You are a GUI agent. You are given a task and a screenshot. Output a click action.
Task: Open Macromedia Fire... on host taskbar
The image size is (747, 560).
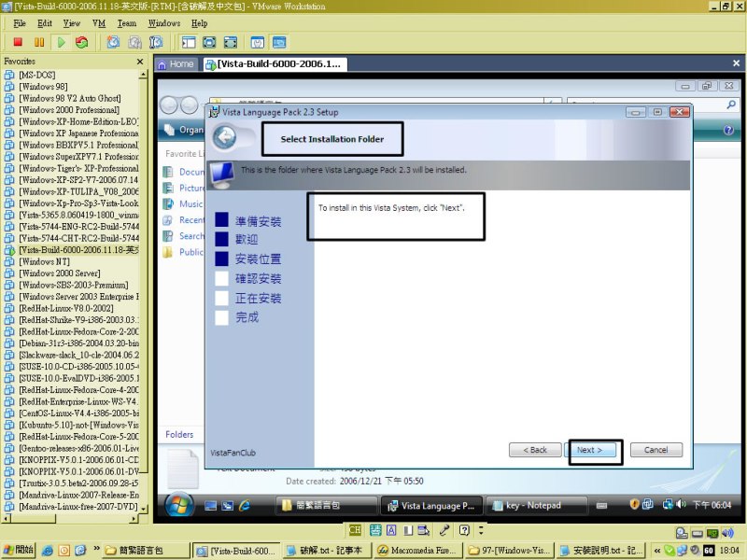coord(416,551)
